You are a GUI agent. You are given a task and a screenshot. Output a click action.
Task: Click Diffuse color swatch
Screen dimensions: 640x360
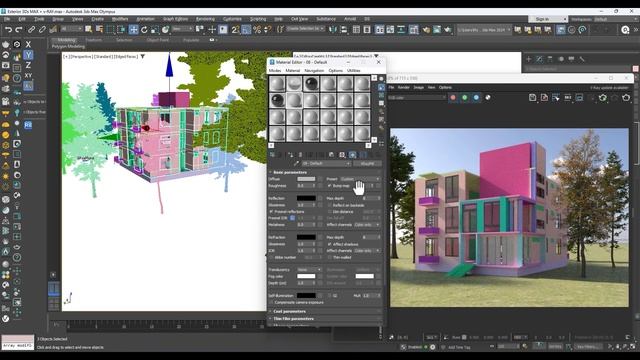click(306, 179)
